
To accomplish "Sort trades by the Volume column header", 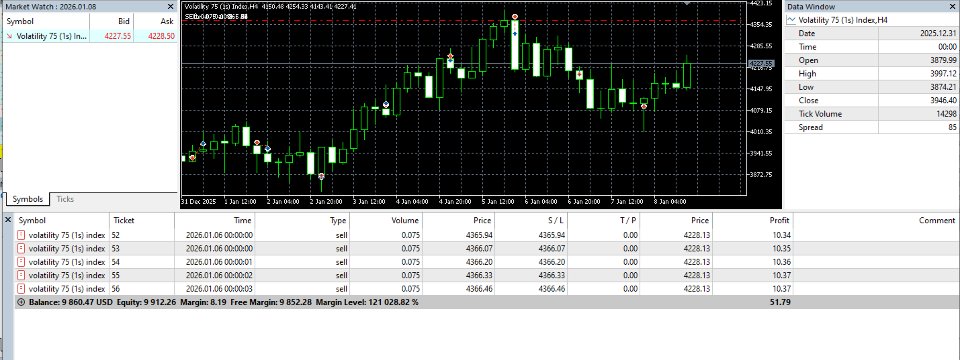I will click(x=386, y=220).
